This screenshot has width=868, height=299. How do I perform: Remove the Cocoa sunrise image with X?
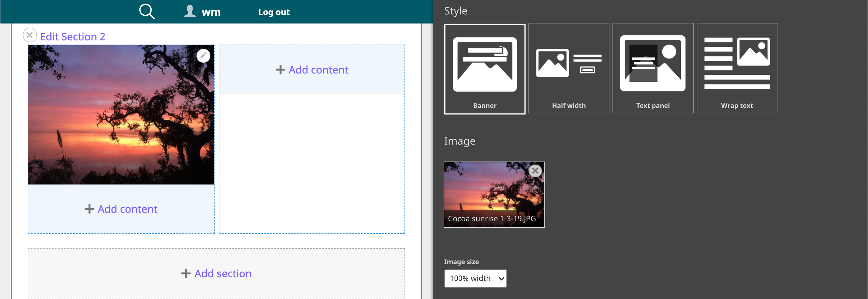coord(535,171)
